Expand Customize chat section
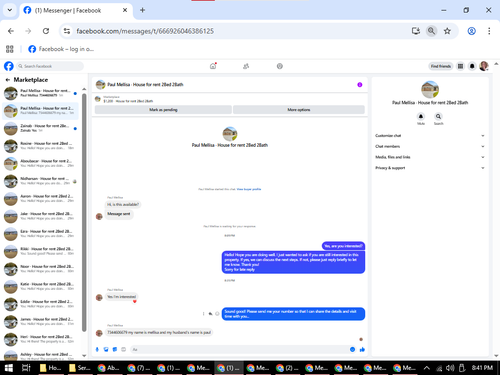 click(430, 136)
